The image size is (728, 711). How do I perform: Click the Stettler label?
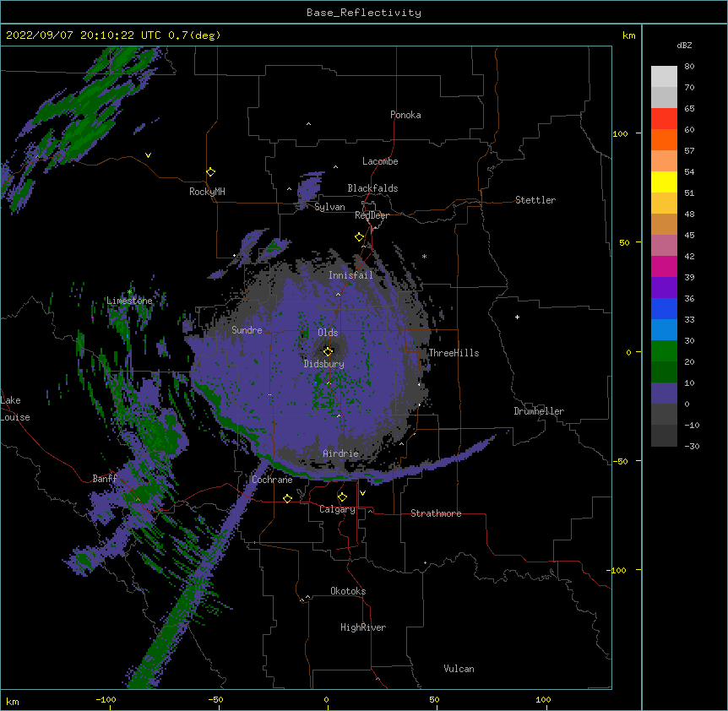[535, 200]
